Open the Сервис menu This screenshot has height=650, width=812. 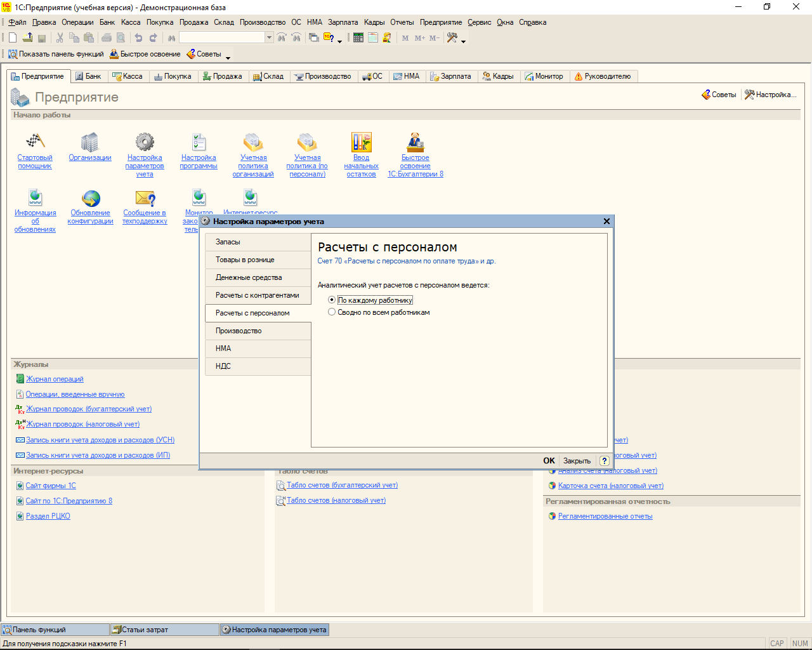pos(480,22)
